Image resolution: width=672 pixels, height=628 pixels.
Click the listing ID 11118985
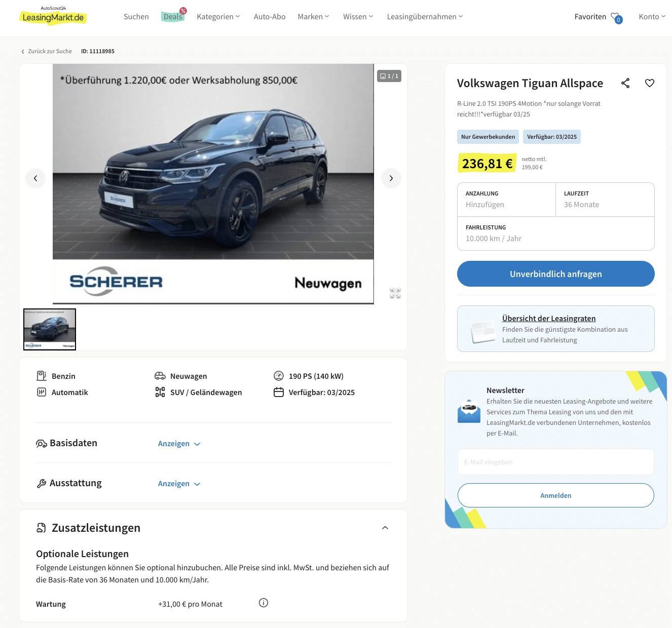pos(98,52)
